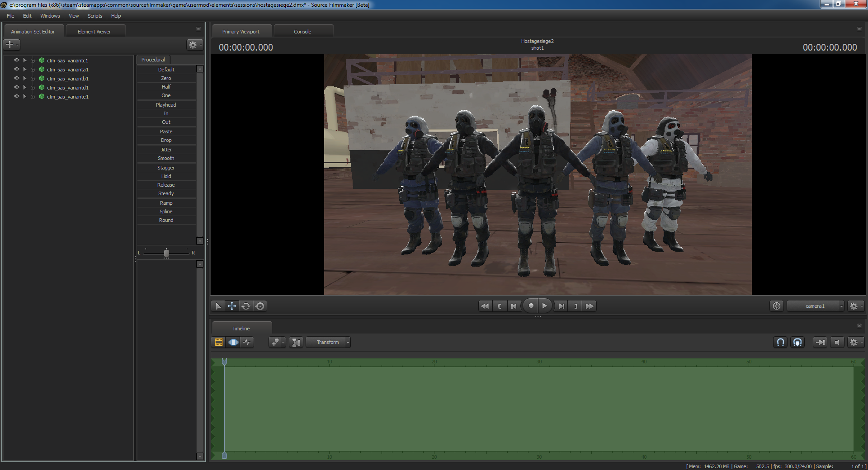868x470 pixels.
Task: Mute audio with the timeline speaker icon
Action: pyautogui.click(x=837, y=343)
